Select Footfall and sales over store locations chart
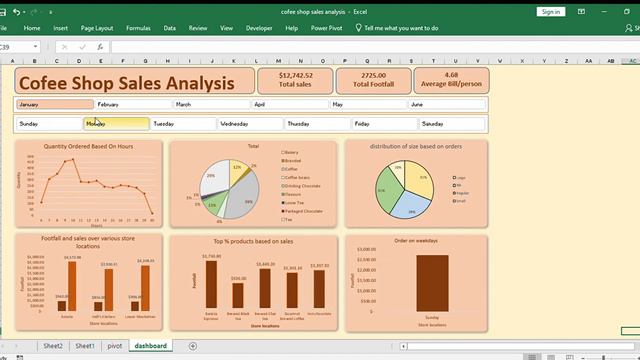The height and width of the screenshot is (360, 640). (89, 282)
